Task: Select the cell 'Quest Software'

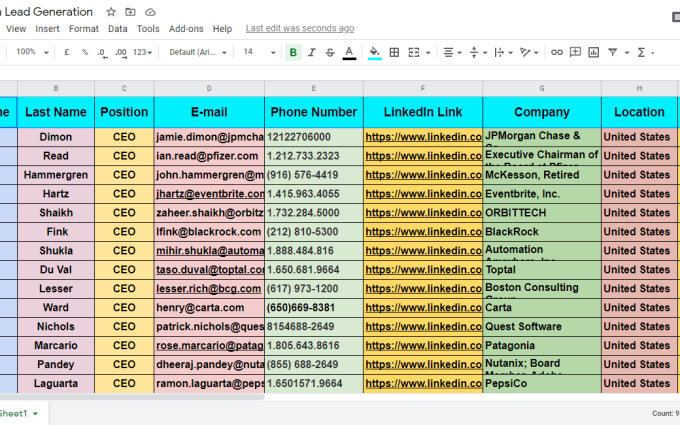Action: coord(542,327)
